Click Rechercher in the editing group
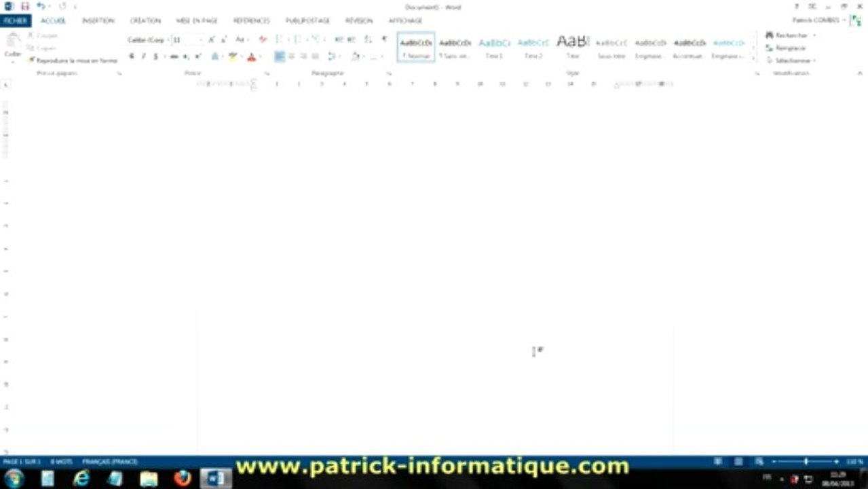Screen dimensions: 868x489 tap(787, 35)
